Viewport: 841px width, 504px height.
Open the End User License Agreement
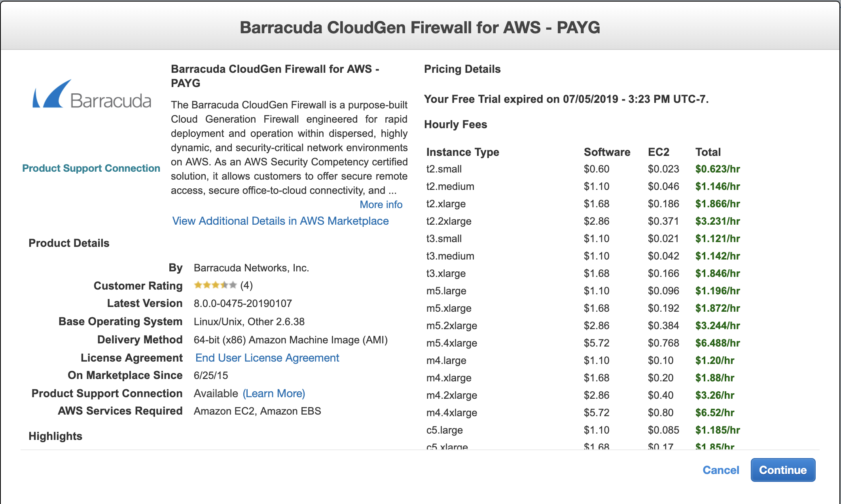coord(267,358)
